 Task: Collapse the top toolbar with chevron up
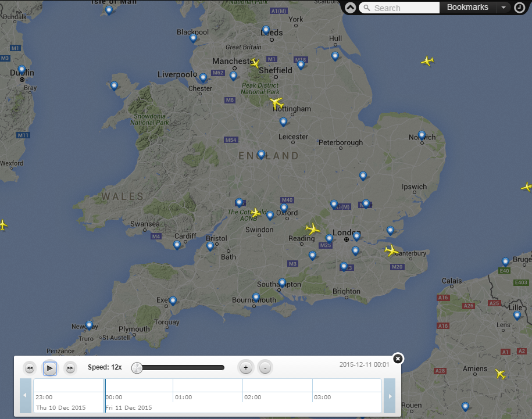[350, 8]
